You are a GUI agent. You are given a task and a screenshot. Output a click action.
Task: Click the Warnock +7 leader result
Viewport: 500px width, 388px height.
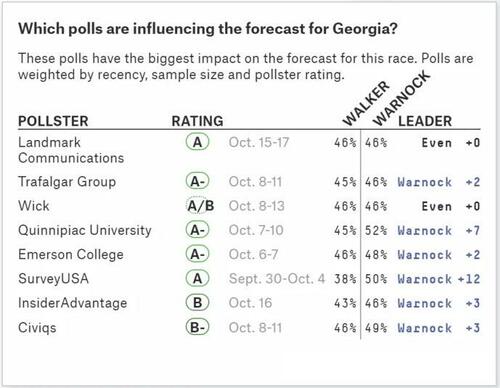(439, 230)
